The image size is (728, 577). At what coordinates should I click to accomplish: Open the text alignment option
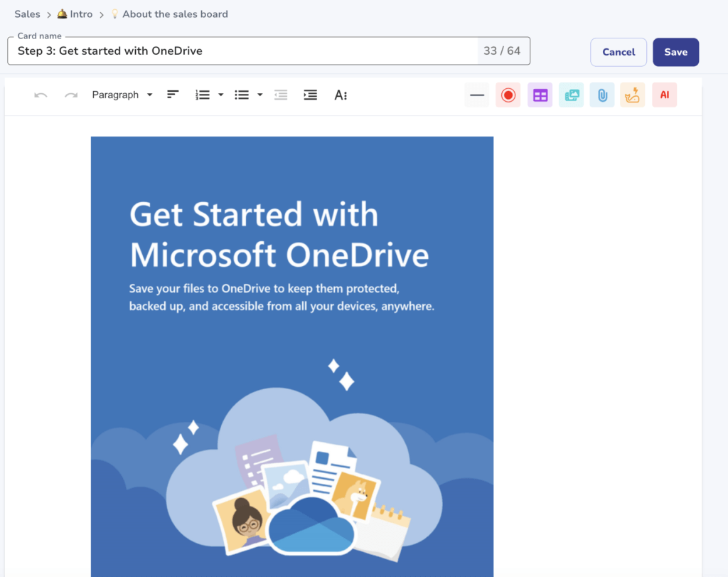[173, 95]
